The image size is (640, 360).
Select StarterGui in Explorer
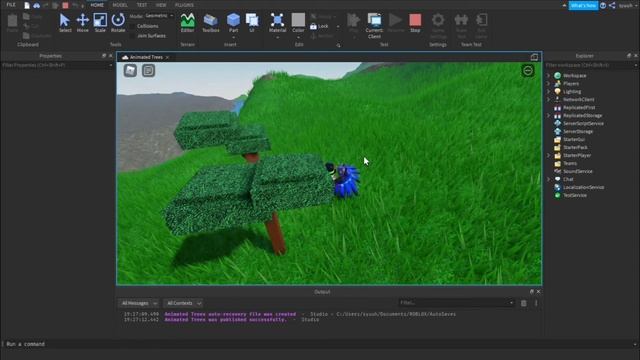(x=573, y=140)
